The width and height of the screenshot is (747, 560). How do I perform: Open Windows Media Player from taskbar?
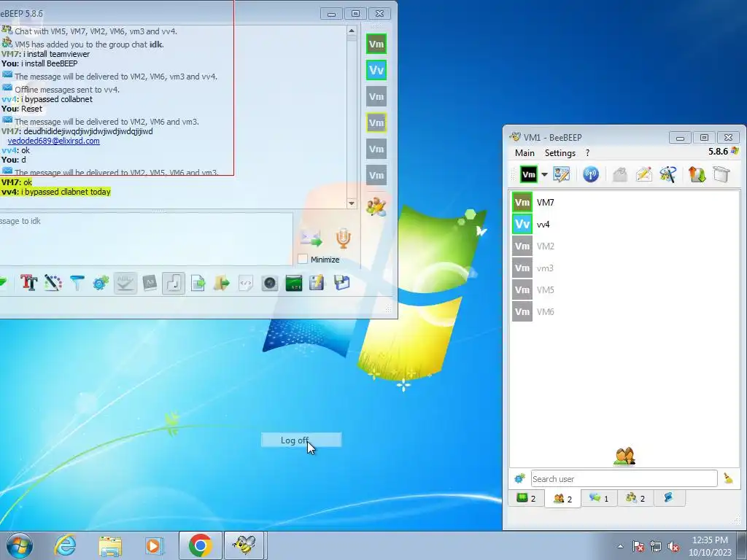pos(155,545)
